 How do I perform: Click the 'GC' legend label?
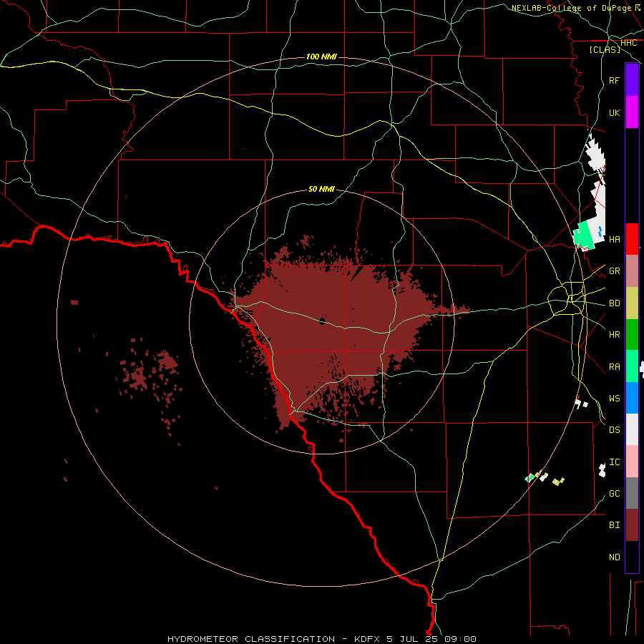pos(614,494)
